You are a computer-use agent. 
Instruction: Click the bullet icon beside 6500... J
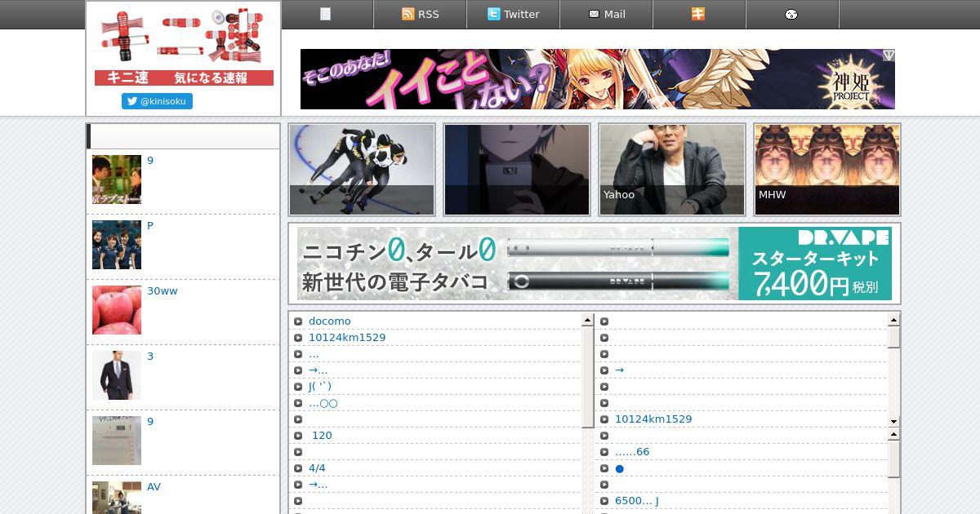pyautogui.click(x=604, y=501)
